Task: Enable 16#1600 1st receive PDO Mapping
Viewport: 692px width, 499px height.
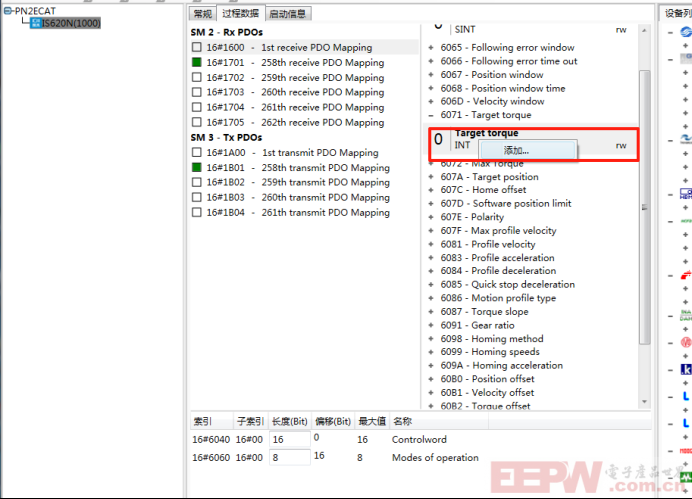Action: pyautogui.click(x=197, y=47)
